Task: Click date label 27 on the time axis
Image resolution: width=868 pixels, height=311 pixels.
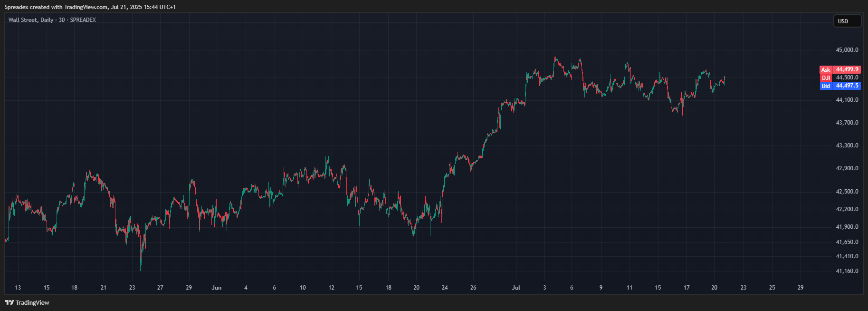Action: coord(160,288)
